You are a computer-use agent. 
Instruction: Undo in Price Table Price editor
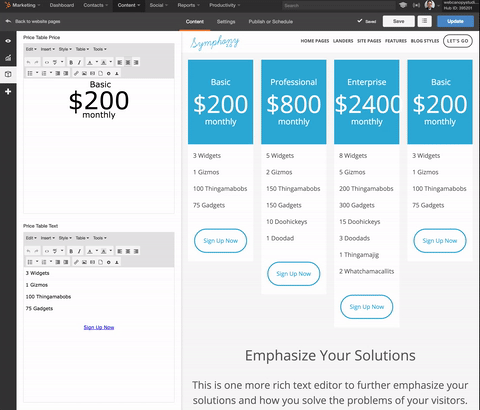click(29, 62)
